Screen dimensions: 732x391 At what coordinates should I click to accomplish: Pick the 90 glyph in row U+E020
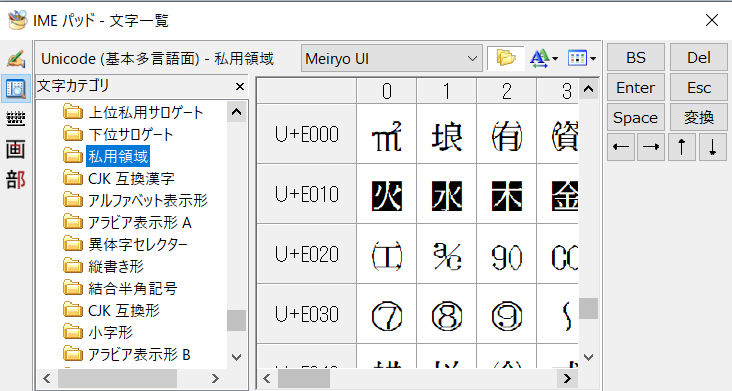[507, 254]
